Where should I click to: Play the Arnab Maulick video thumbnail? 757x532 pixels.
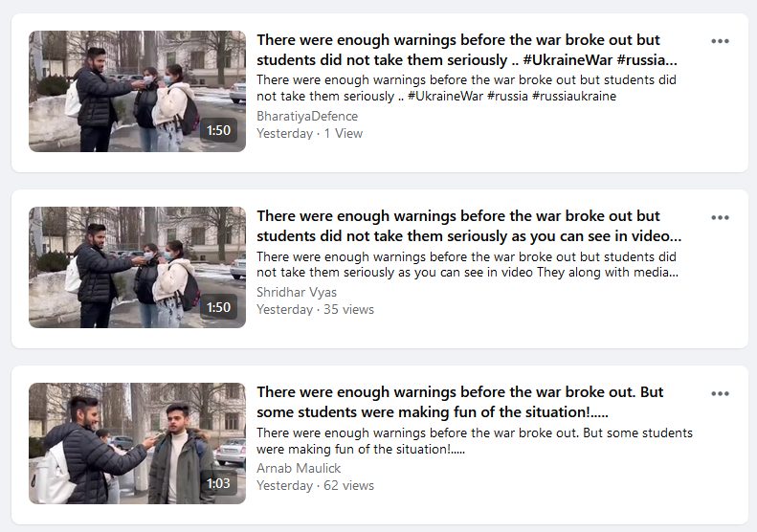[137, 443]
